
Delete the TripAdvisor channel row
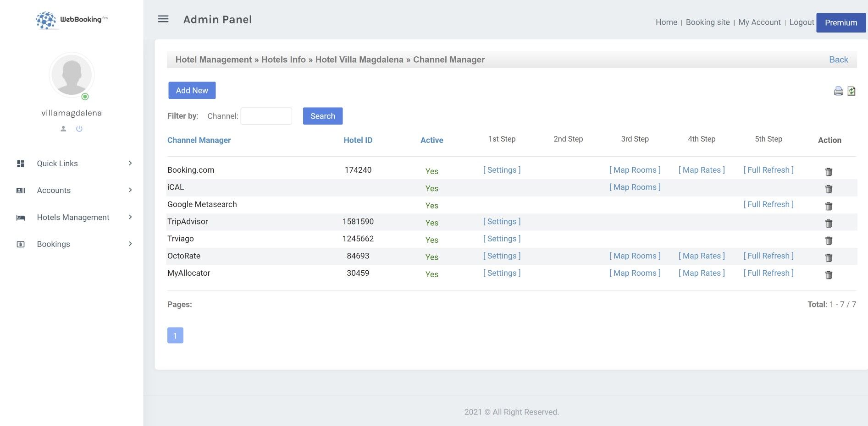coord(829,224)
